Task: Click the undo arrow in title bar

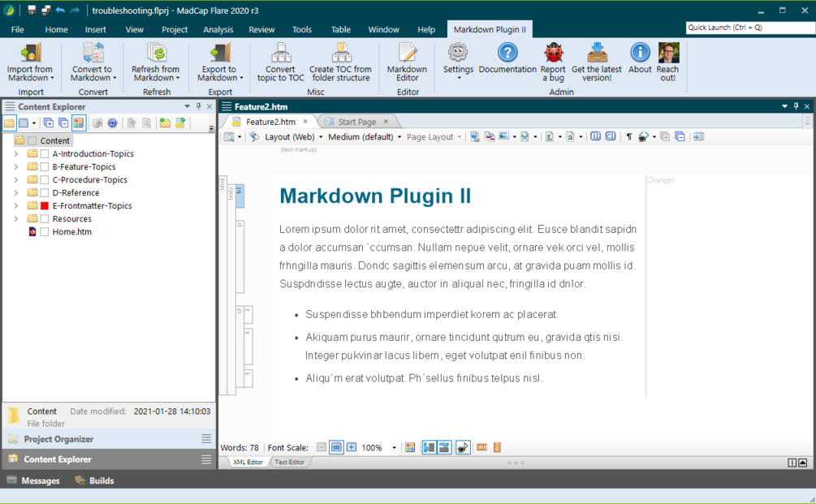Action: click(x=60, y=10)
